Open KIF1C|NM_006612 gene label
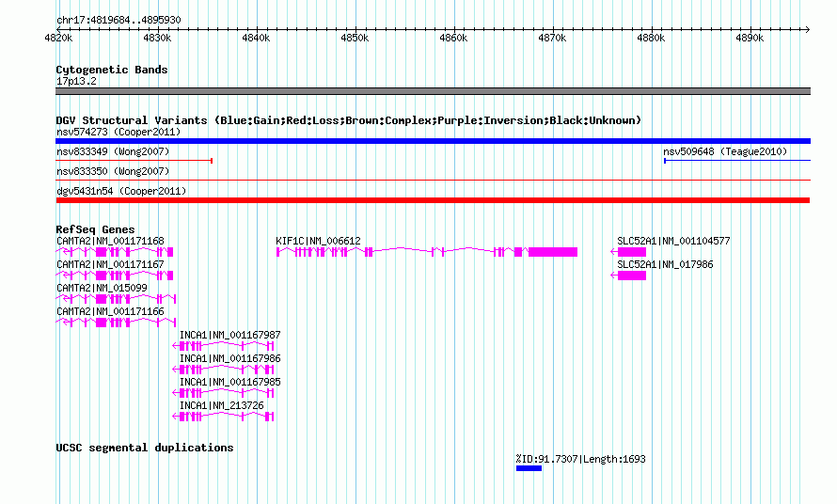The height and width of the screenshot is (504, 837). [x=318, y=241]
